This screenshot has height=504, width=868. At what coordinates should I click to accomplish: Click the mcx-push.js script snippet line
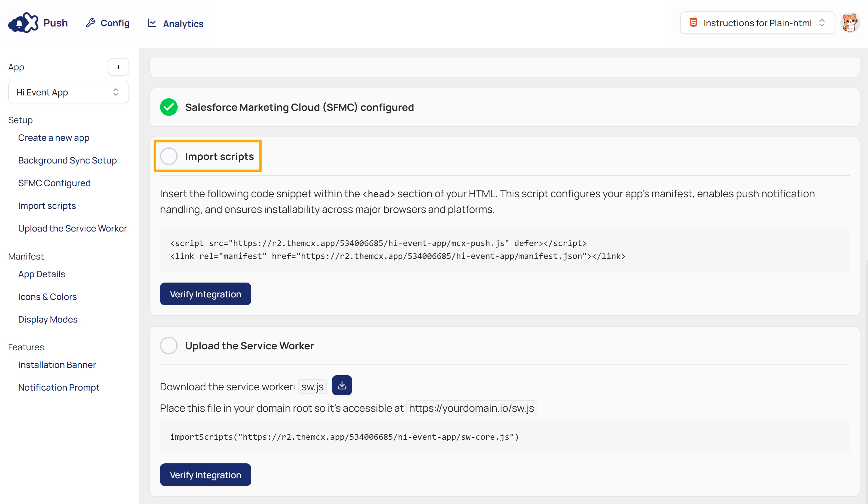click(x=378, y=243)
